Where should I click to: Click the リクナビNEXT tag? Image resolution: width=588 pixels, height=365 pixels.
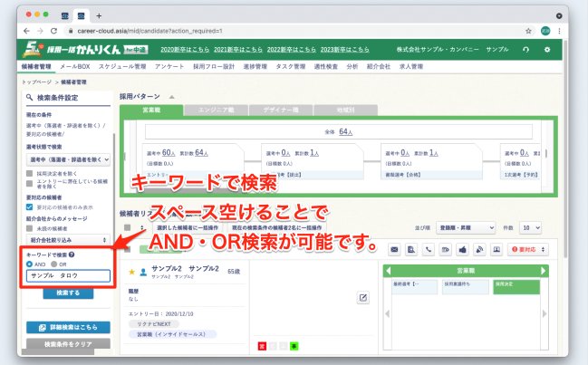[154, 323]
